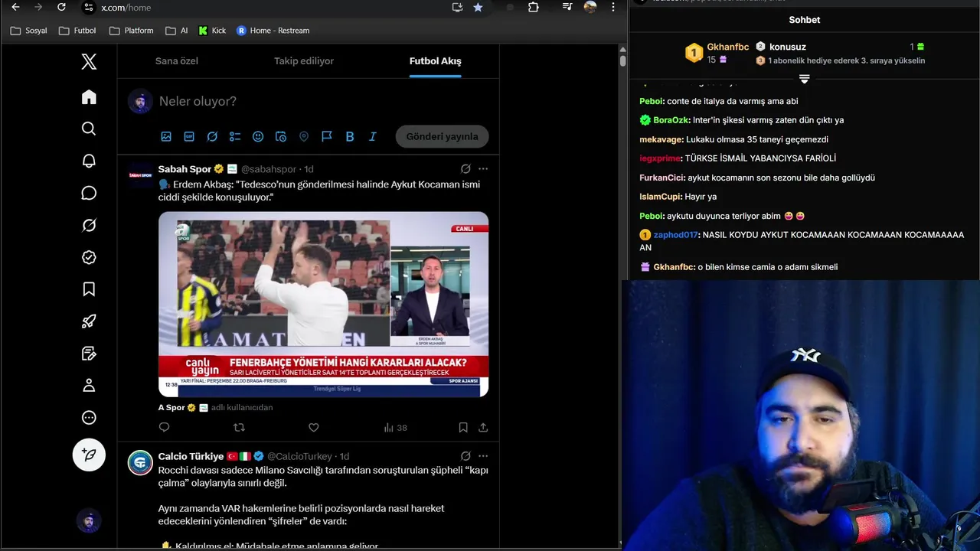
Task: Open X home via the X logo
Action: [89, 62]
